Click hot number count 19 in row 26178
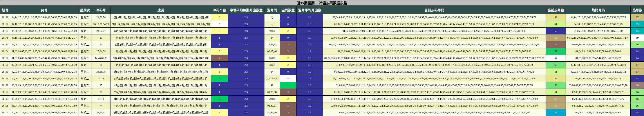Image resolution: width=644 pixels, height=116 pixels. click(637, 38)
